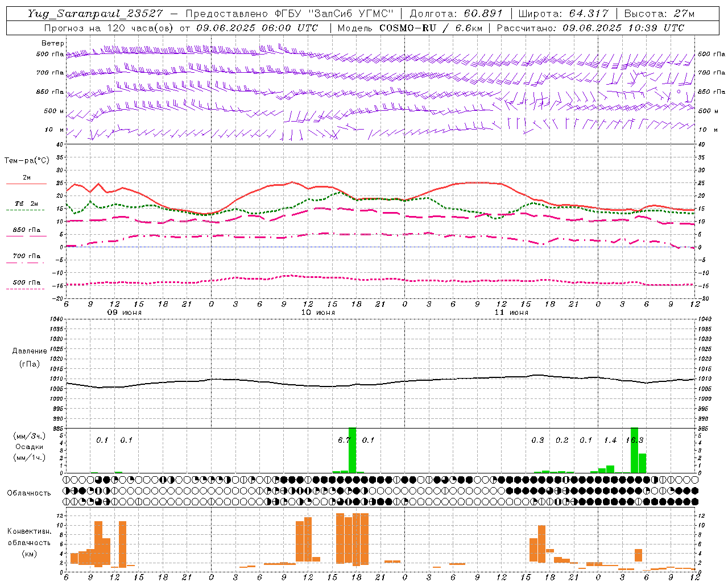The height and width of the screenshot is (582, 728).
Task: Click the 0.3 precipitation value
Action: tap(537, 440)
